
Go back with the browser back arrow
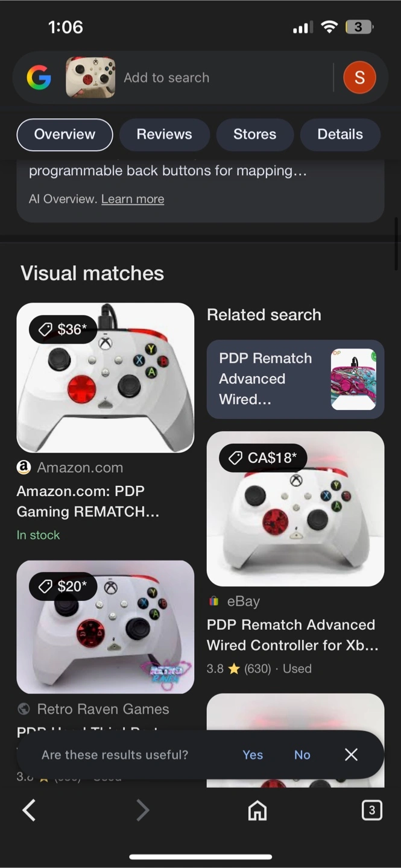coord(29,810)
